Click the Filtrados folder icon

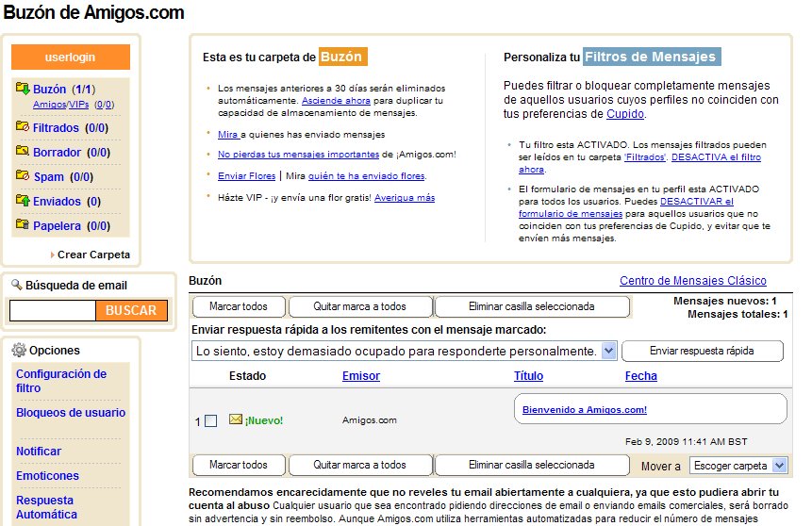[23, 125]
